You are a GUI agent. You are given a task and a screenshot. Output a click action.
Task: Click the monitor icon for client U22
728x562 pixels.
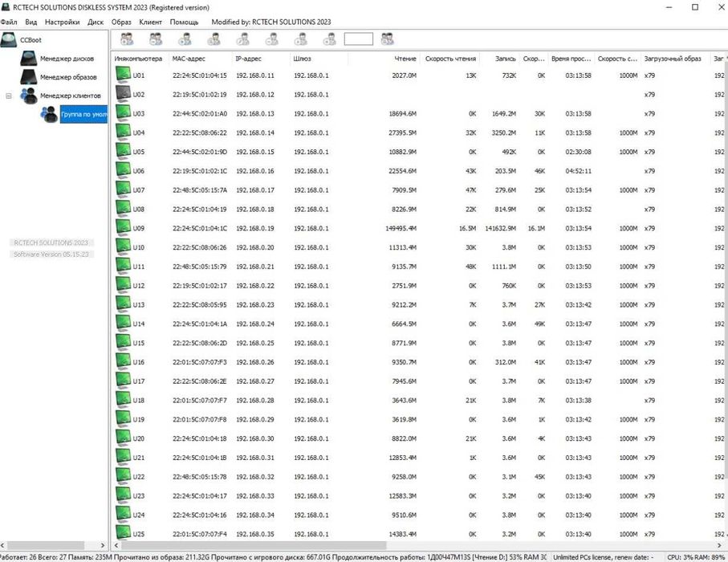[x=123, y=475]
